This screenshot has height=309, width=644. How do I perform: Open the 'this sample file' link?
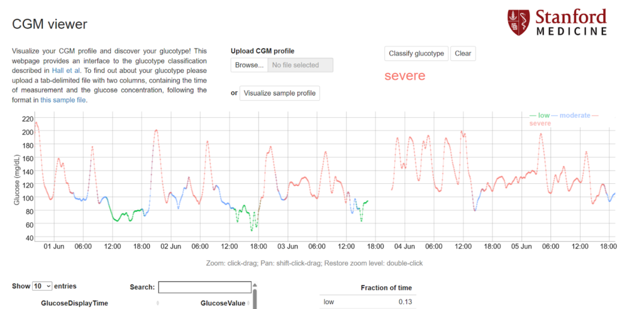pos(64,99)
